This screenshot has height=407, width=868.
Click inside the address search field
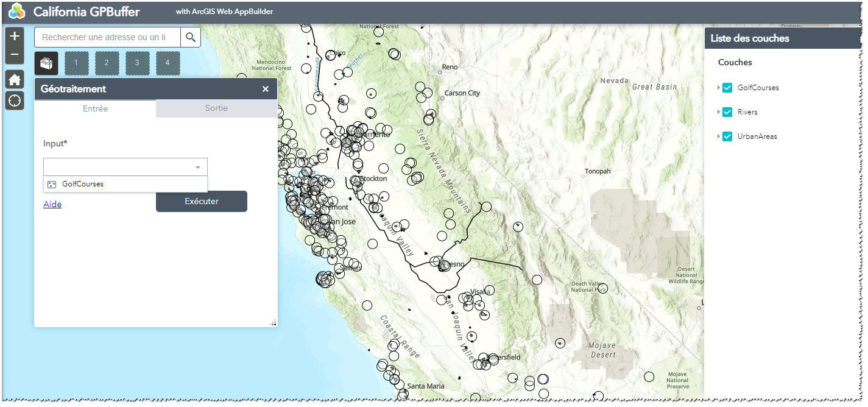coord(107,37)
